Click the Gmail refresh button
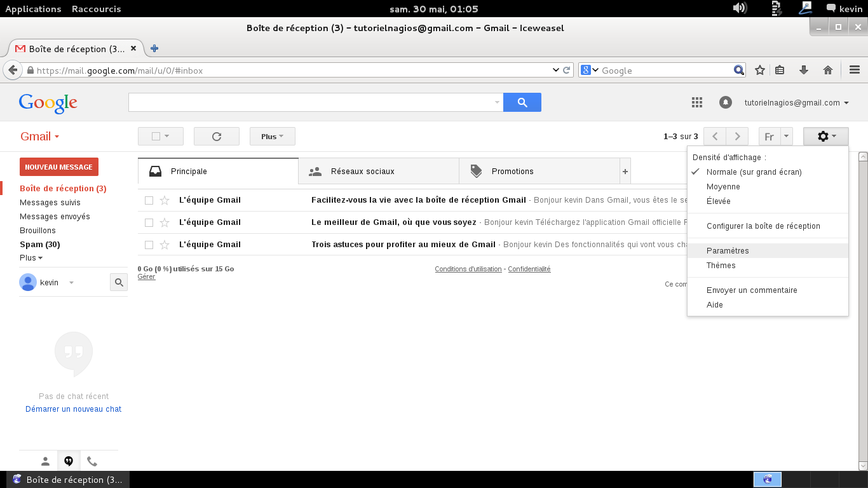This screenshot has height=488, width=868. [216, 136]
